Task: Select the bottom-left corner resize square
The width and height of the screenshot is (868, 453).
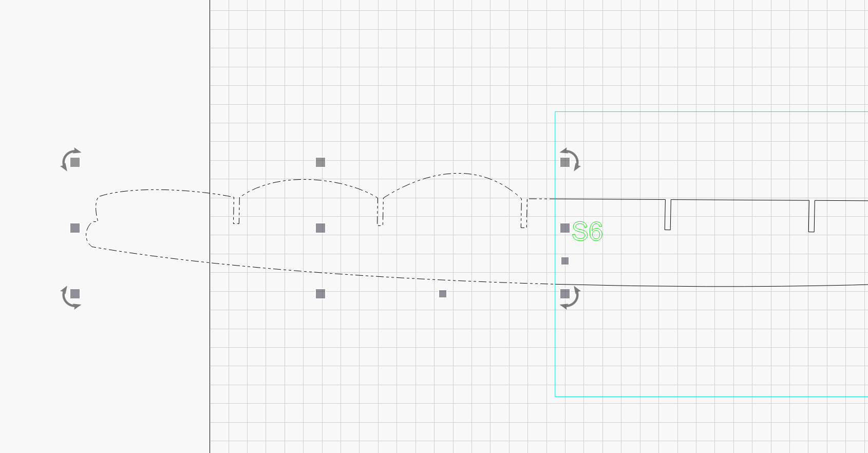Action: 75,294
